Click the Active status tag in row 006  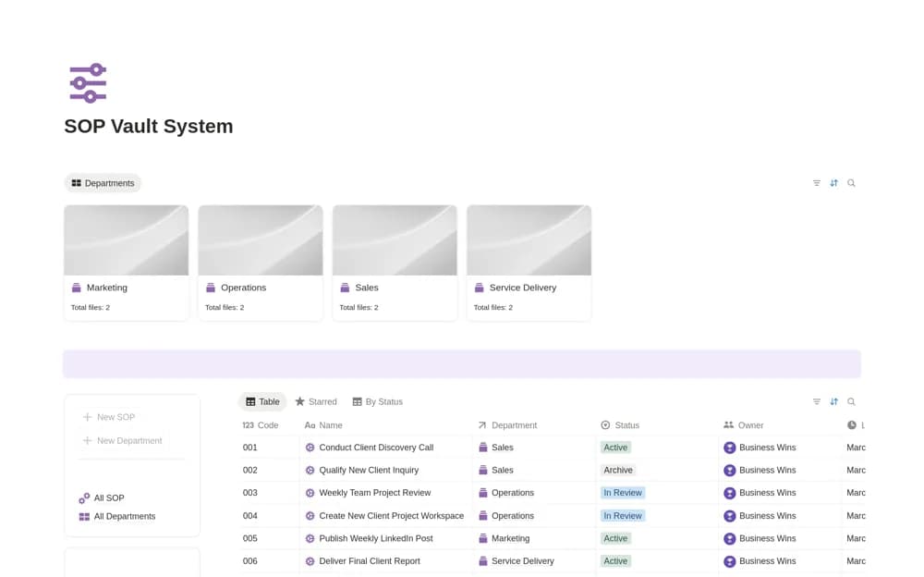615,561
